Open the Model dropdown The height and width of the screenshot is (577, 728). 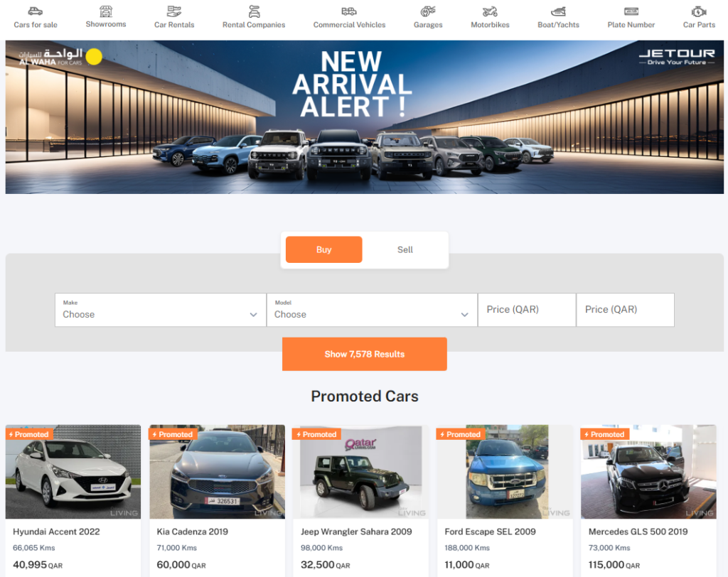[372, 310]
